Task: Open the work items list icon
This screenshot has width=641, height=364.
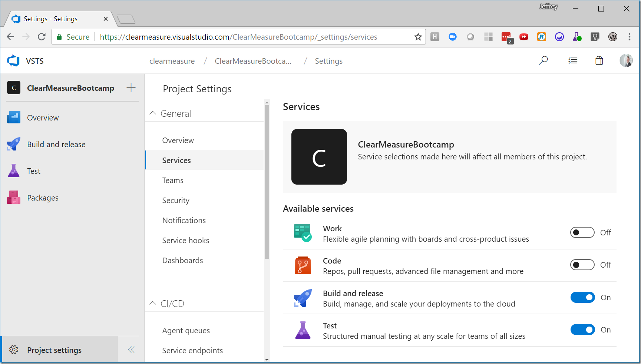Action: click(x=573, y=60)
